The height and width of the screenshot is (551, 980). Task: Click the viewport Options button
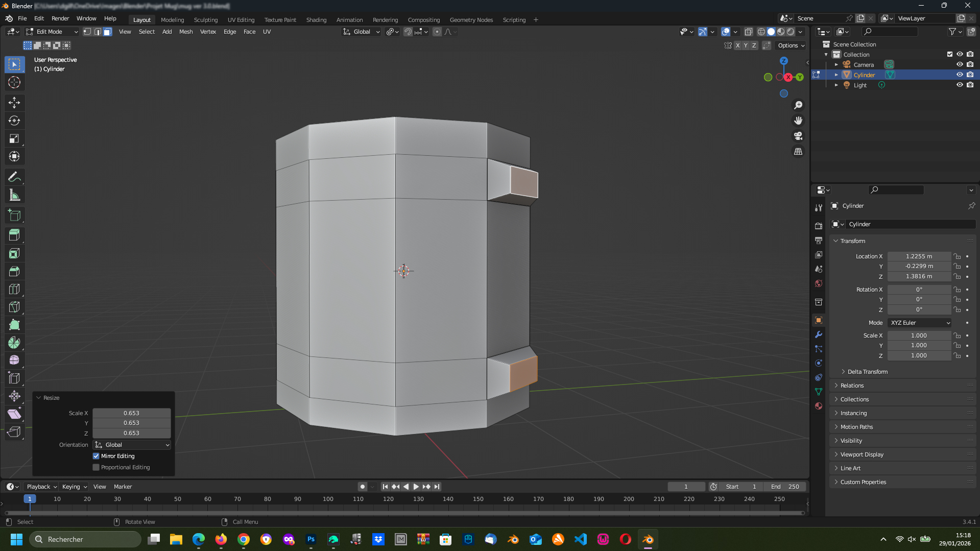(x=791, y=45)
